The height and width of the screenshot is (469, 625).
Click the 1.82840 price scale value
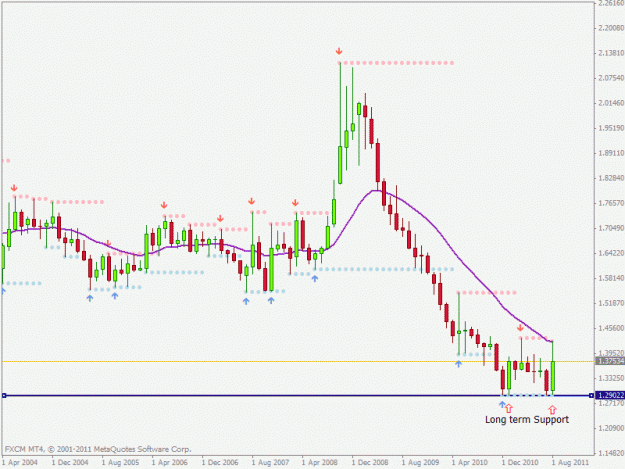pyautogui.click(x=611, y=178)
